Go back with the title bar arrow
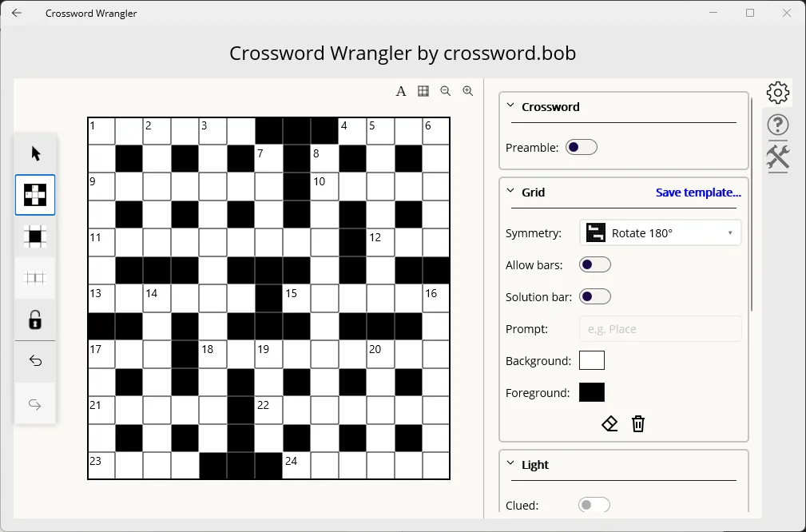The image size is (806, 532). (x=17, y=13)
